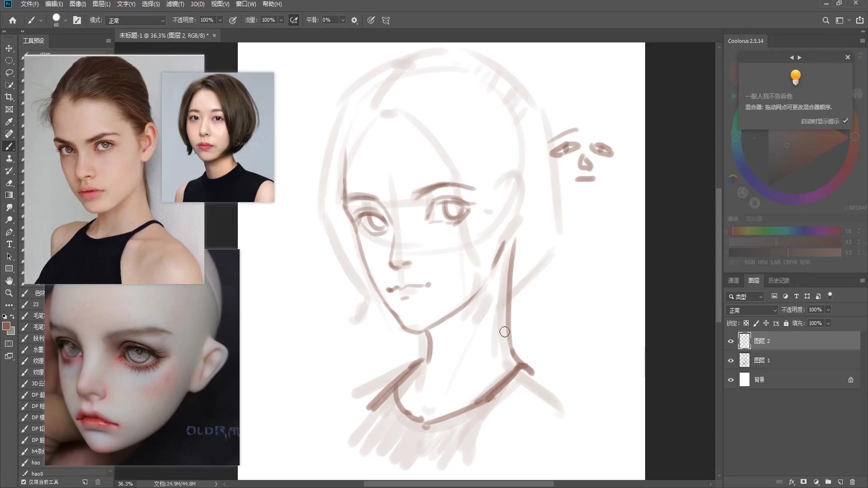This screenshot has width=868, height=488.
Task: Expand the 流量 flow dropdown arrow
Action: point(281,20)
